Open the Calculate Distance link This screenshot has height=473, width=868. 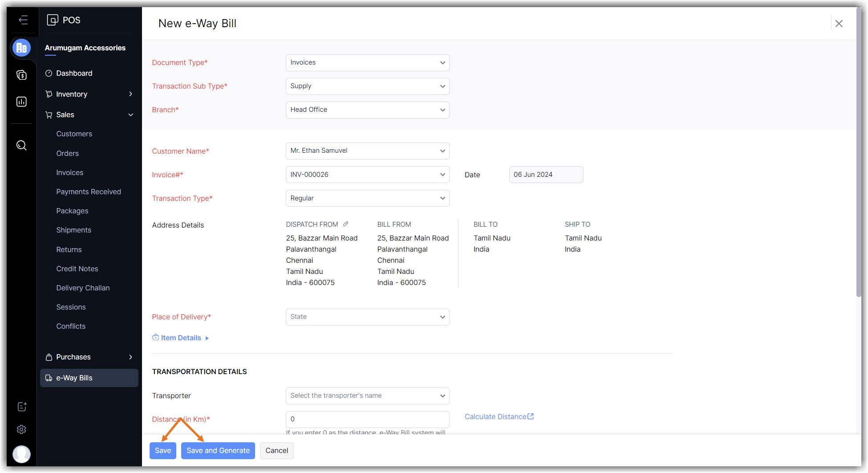point(499,417)
